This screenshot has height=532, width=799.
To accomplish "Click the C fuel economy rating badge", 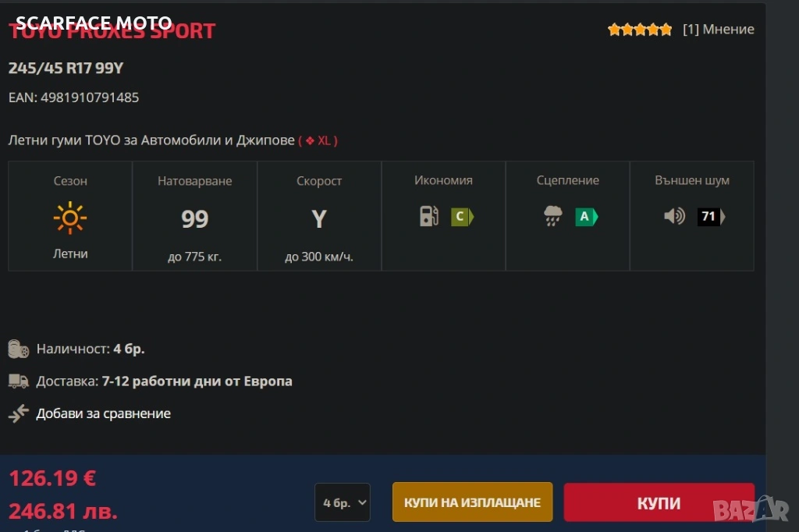I will [x=461, y=217].
